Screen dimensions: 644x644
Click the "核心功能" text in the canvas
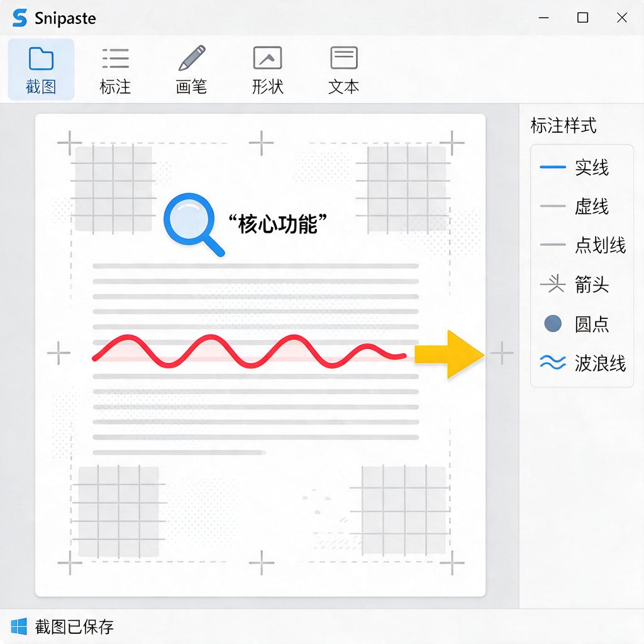click(277, 225)
